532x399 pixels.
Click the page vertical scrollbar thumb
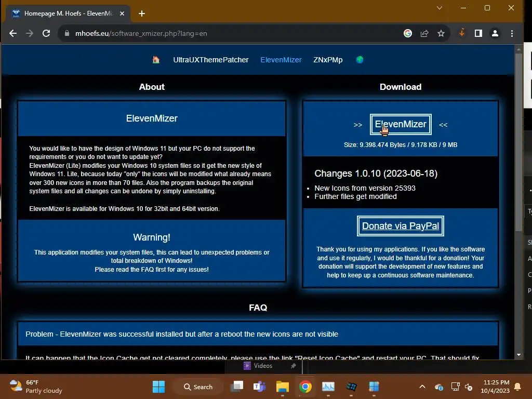(x=518, y=142)
